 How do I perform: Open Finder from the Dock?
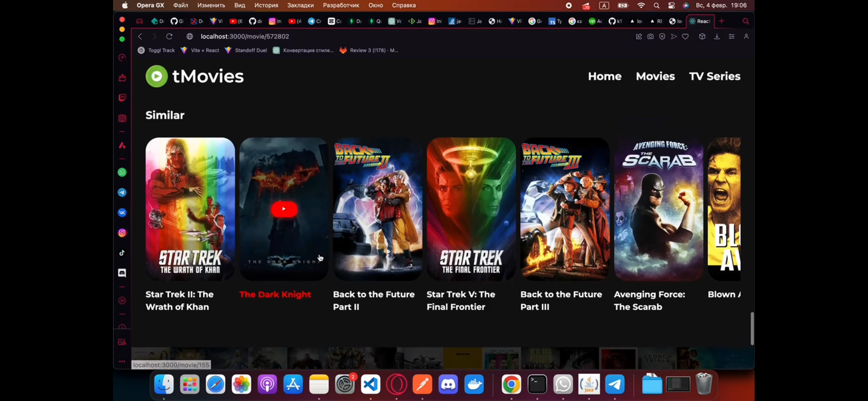click(164, 384)
